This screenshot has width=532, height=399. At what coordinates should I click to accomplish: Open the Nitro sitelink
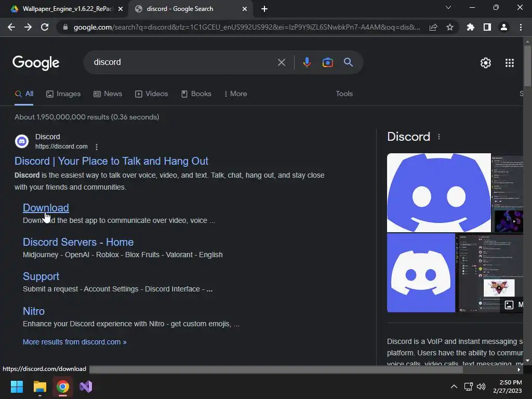(34, 311)
